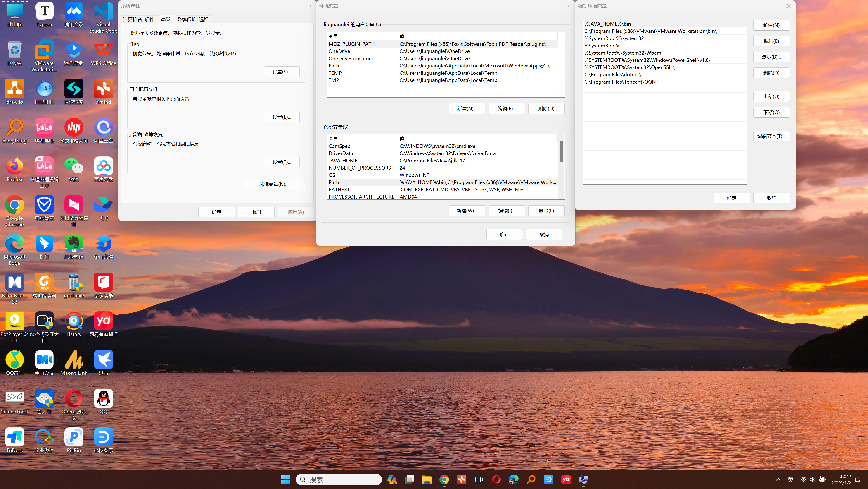Open the Recycle Bin (回收站) icon
Viewport: 868px width, 489px height.
(x=14, y=53)
